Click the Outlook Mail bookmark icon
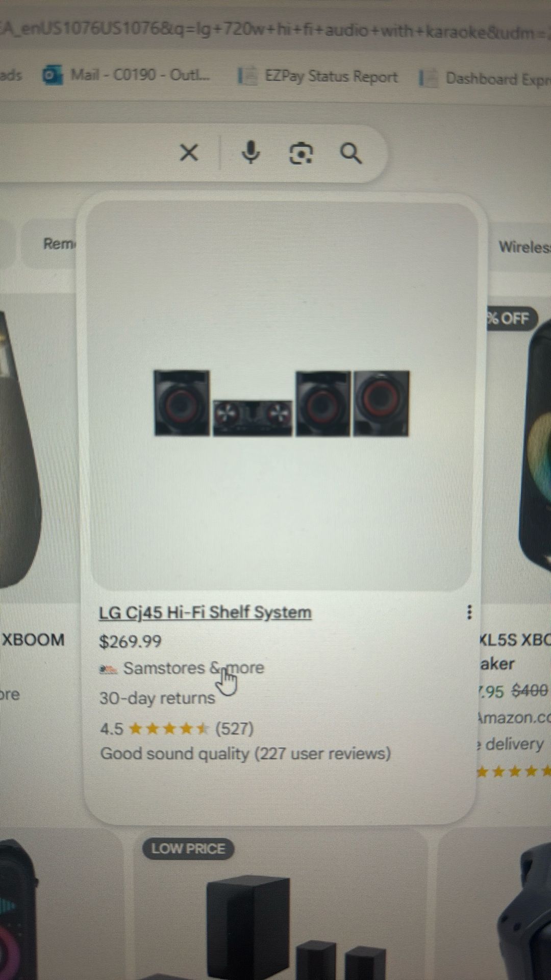551x980 pixels. click(53, 75)
